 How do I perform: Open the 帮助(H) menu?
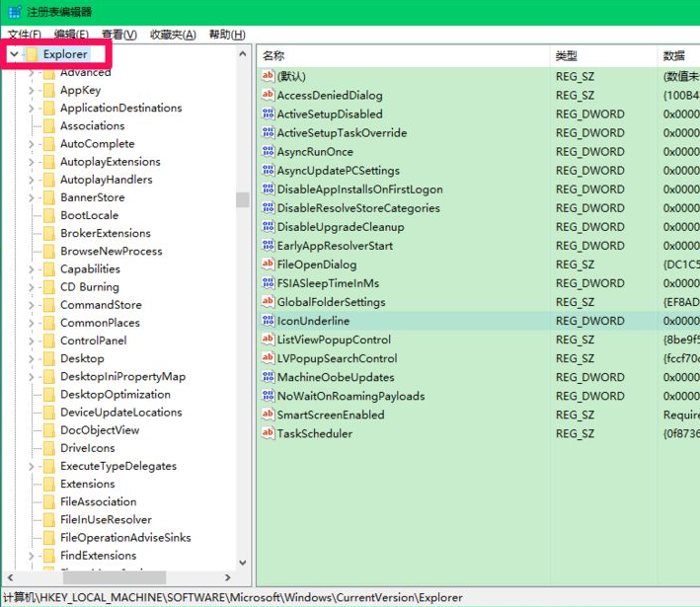click(x=227, y=35)
